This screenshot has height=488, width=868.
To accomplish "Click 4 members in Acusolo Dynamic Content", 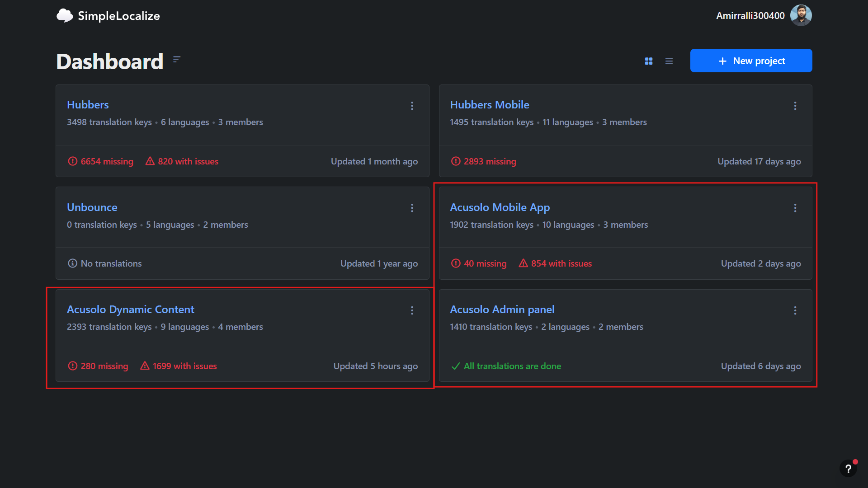I will point(241,327).
